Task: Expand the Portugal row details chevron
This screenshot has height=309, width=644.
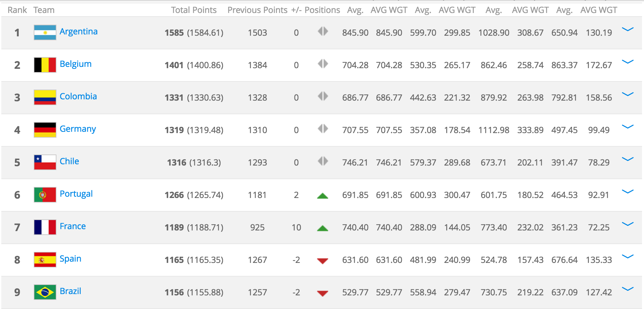Action: pyautogui.click(x=628, y=192)
